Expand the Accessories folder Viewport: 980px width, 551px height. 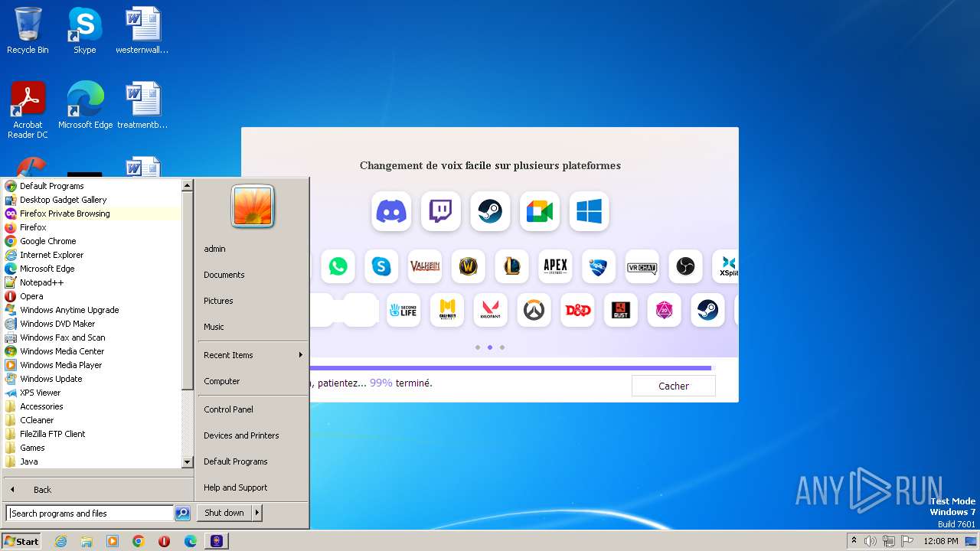click(x=92, y=406)
